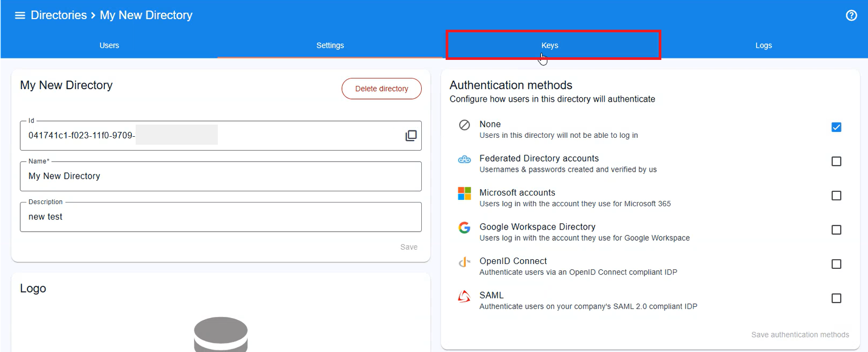Viewport: 868px width, 352px height.
Task: Enable Microsoft accounts checkbox
Action: pos(836,196)
